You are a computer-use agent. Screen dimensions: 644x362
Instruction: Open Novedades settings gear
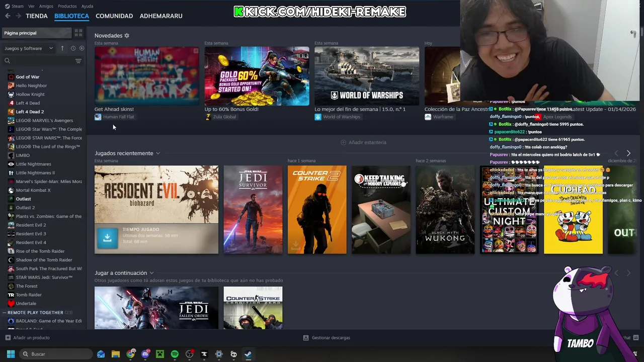(x=127, y=36)
